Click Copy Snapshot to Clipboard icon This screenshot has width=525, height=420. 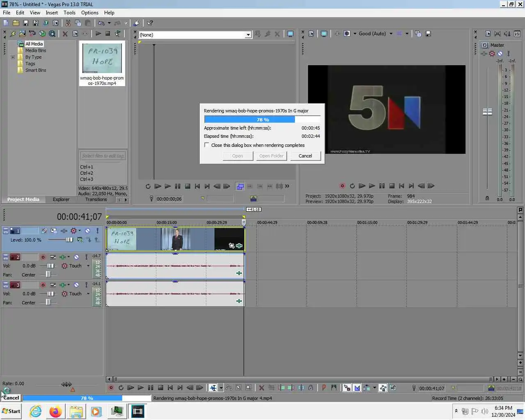pos(418,34)
